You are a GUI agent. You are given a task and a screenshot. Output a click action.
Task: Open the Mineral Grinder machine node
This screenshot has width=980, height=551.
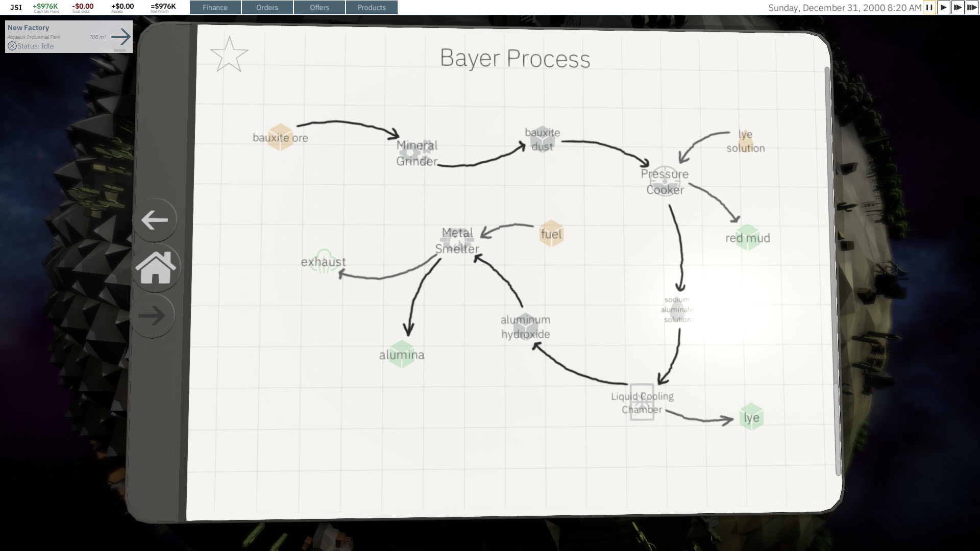pyautogui.click(x=417, y=153)
